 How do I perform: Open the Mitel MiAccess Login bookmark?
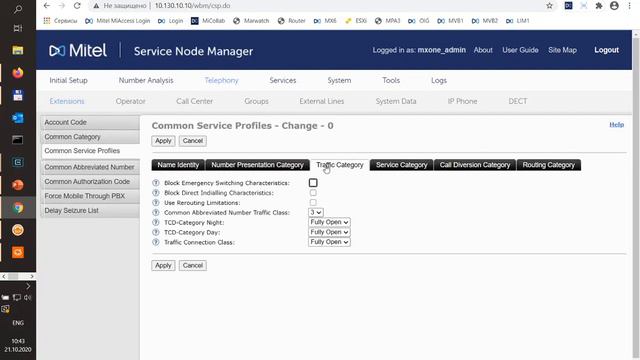(x=118, y=21)
